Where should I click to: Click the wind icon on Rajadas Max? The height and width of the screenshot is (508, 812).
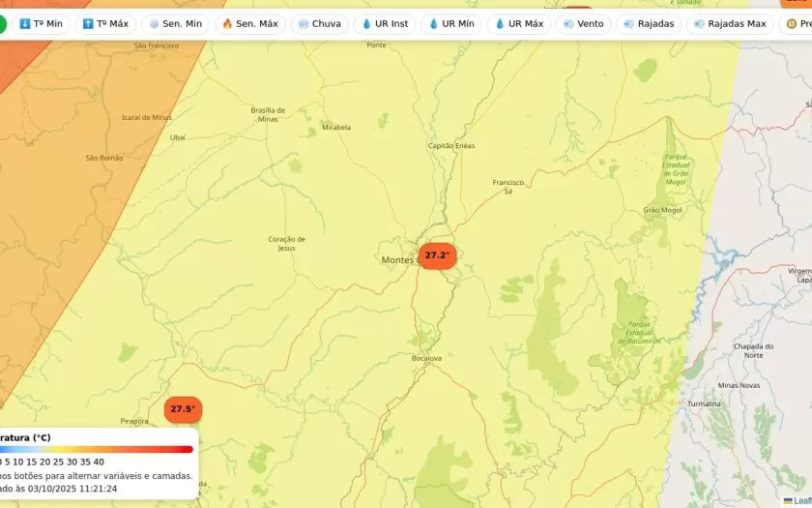click(x=699, y=23)
